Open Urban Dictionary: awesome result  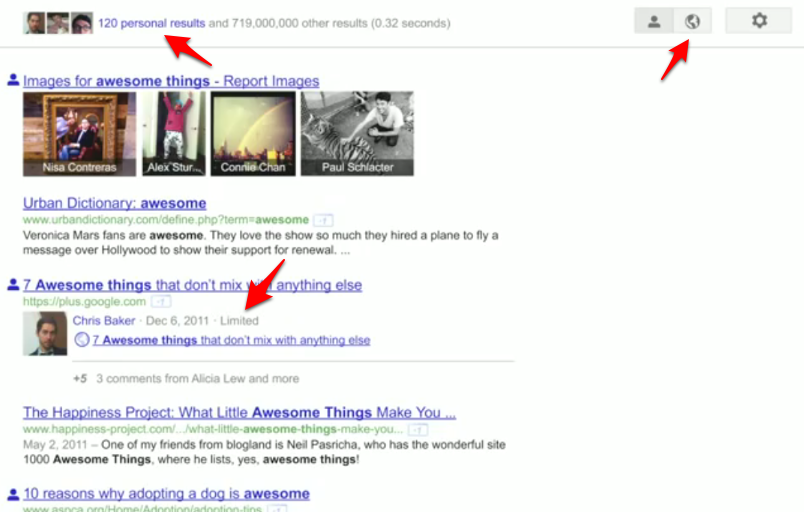click(x=114, y=203)
